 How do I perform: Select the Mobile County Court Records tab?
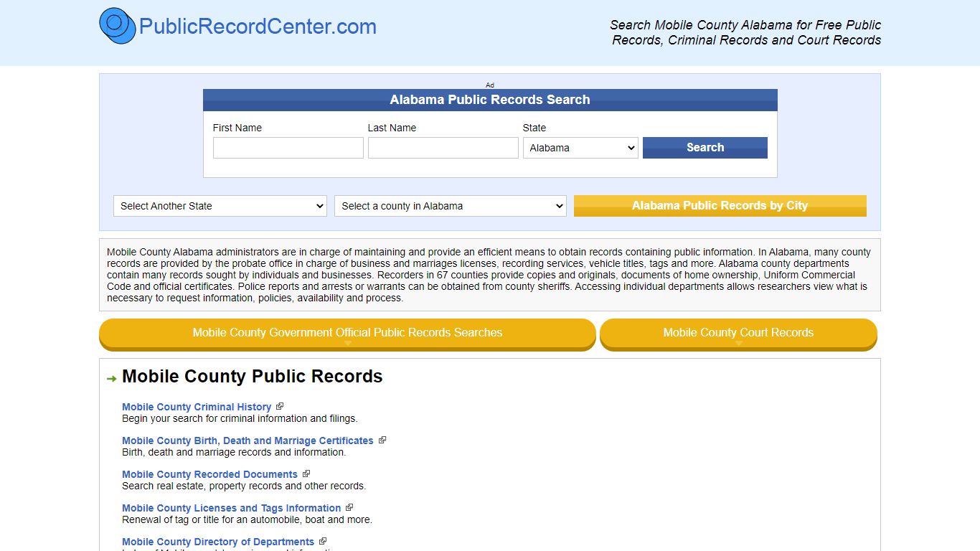click(738, 334)
